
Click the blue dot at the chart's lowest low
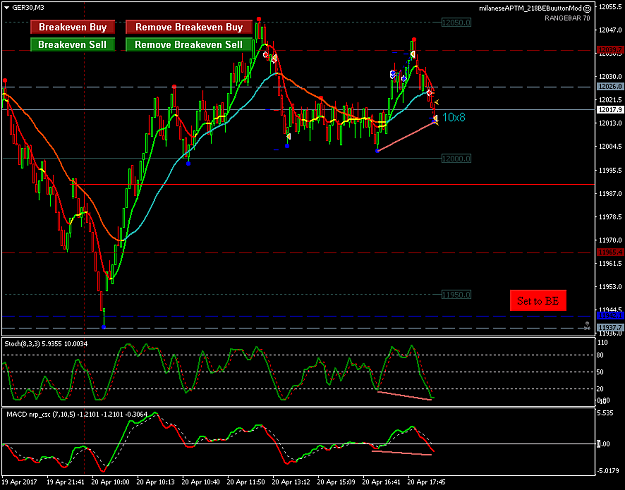(x=104, y=327)
